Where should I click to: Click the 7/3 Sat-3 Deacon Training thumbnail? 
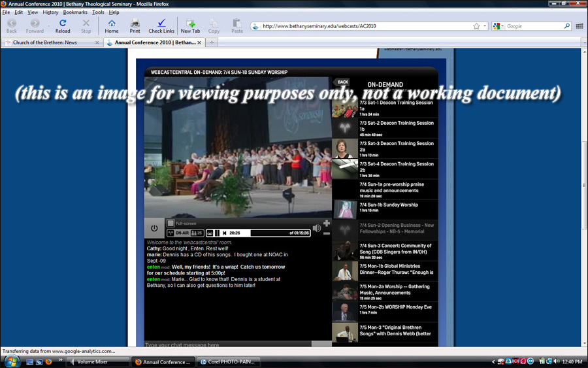[x=345, y=148]
